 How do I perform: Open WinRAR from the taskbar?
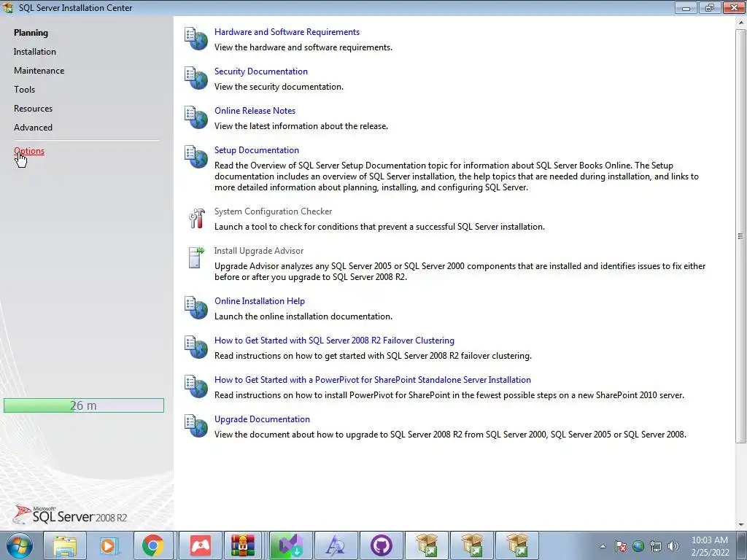tap(243, 545)
